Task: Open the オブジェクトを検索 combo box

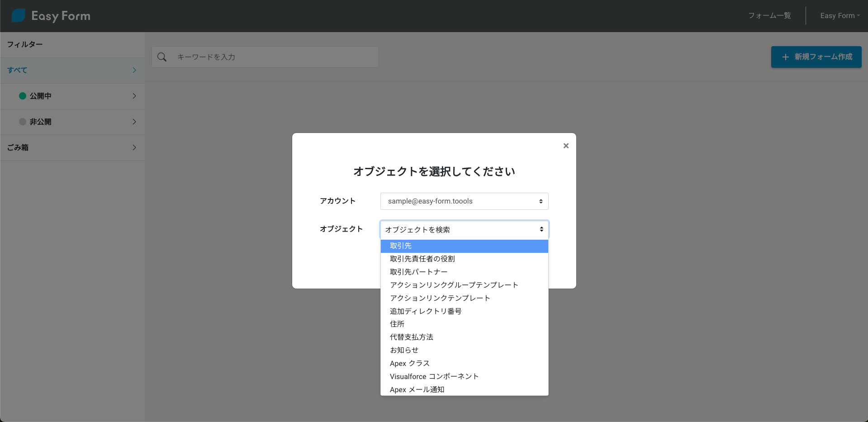Action: point(464,230)
